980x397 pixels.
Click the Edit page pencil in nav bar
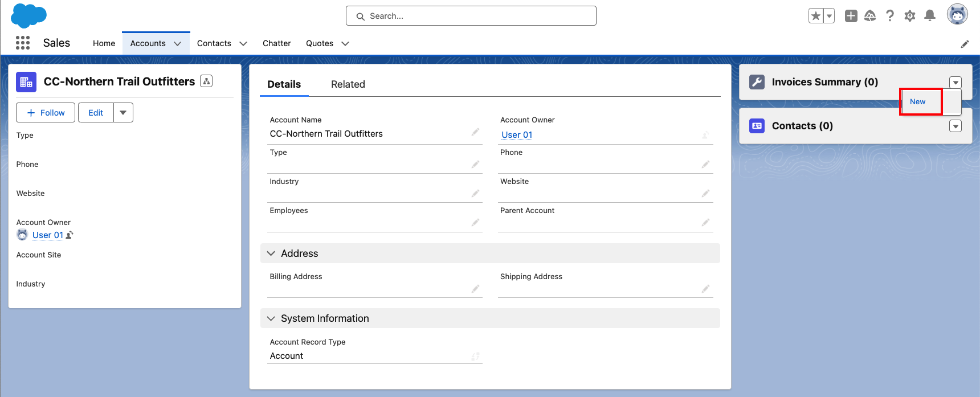(x=965, y=44)
